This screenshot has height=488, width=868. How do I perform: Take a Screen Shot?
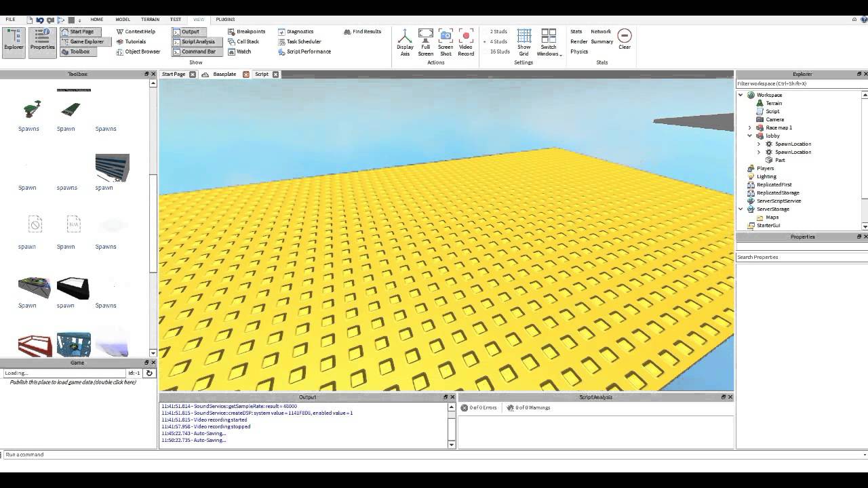[446, 42]
